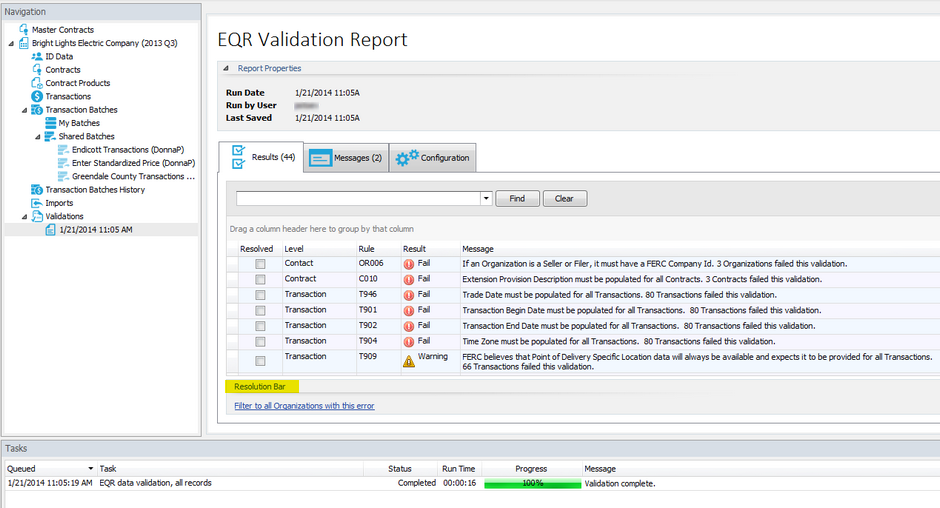Click the Fail icon for rule T904

[x=409, y=342]
